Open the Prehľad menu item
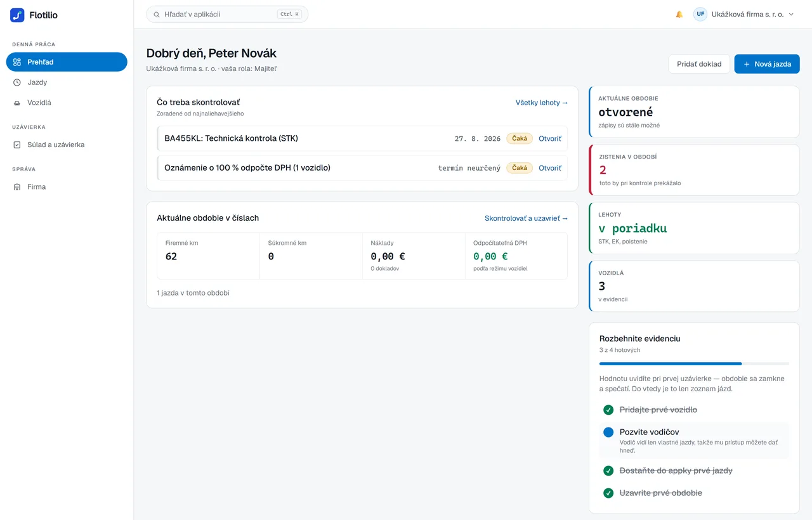 coord(67,62)
